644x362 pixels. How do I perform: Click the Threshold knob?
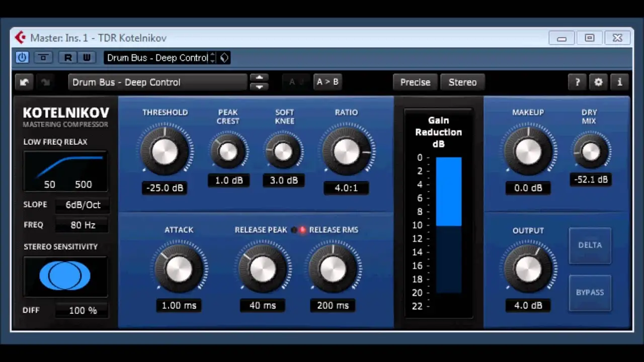click(x=165, y=151)
